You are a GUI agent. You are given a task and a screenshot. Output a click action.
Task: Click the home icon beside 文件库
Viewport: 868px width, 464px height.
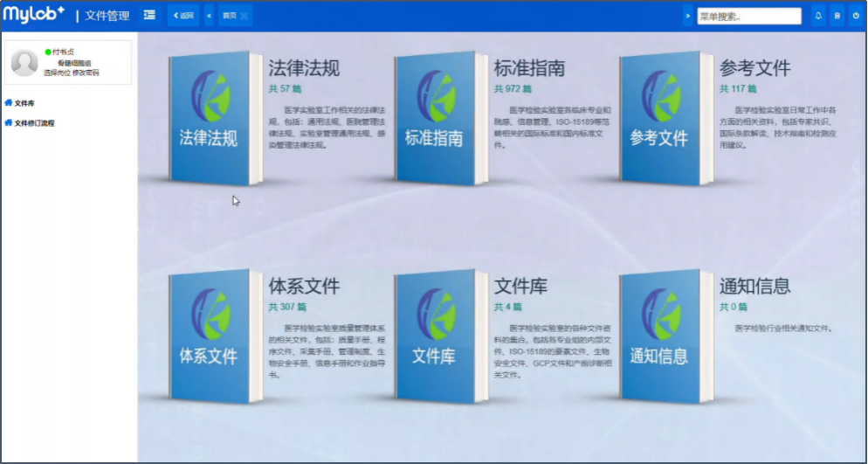point(9,103)
